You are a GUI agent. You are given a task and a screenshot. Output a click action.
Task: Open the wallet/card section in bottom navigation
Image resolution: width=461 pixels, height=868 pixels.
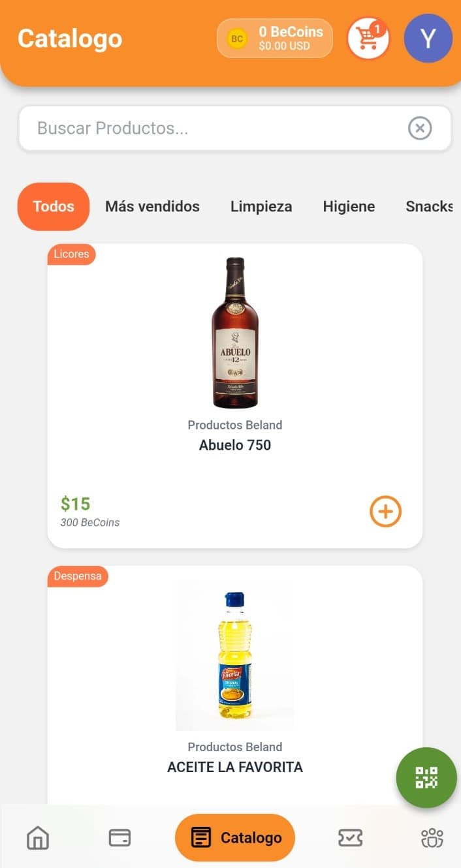tap(119, 837)
